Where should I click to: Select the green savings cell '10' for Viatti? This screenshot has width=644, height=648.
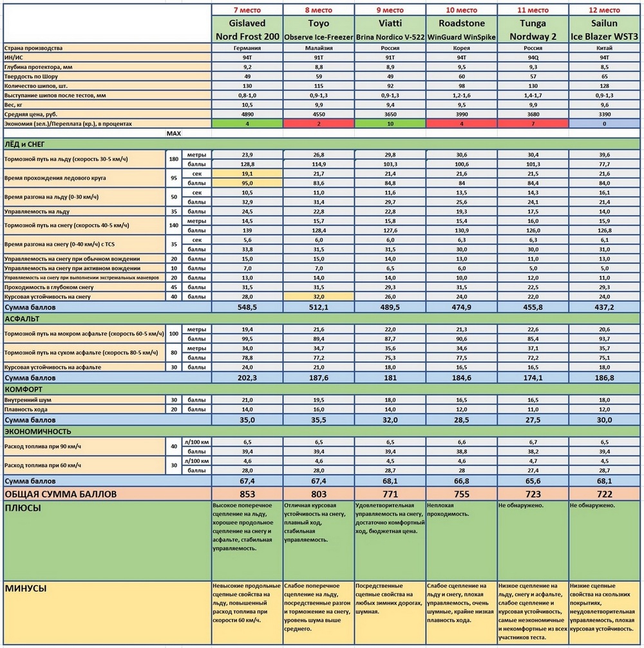[x=390, y=124]
